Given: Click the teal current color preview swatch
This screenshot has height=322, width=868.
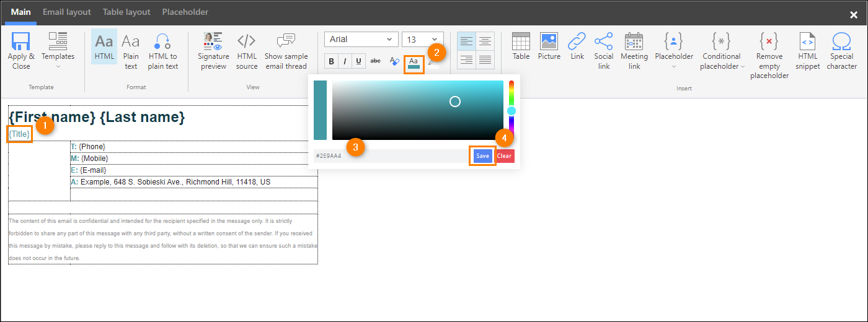Looking at the screenshot, I should click(x=320, y=110).
